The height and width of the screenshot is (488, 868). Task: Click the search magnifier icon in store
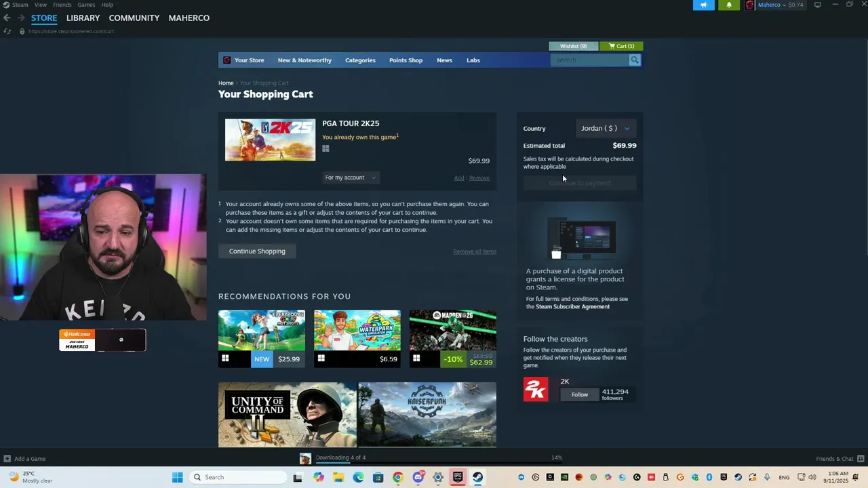635,60
